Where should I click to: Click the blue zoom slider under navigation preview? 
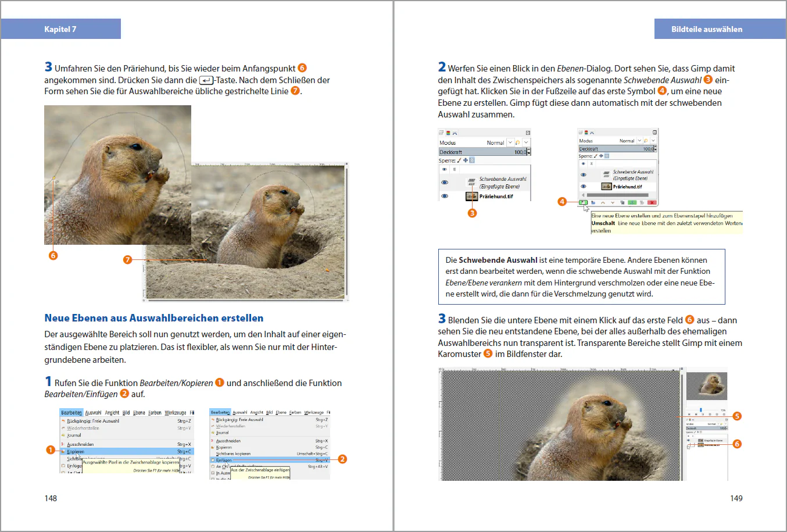[700, 410]
